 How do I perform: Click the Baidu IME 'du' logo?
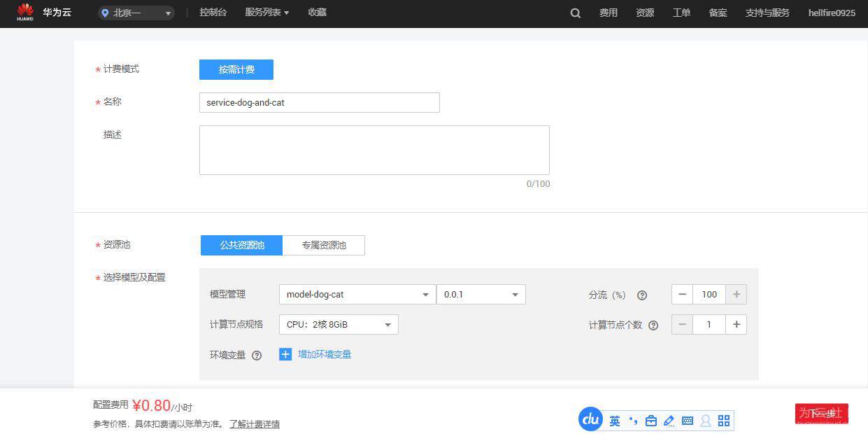tap(591, 419)
